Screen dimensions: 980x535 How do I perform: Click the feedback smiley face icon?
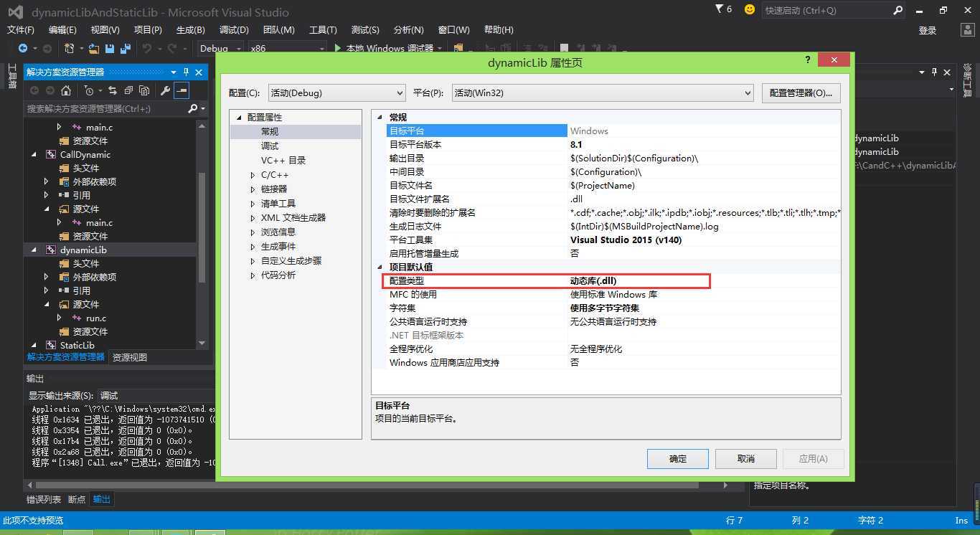750,9
